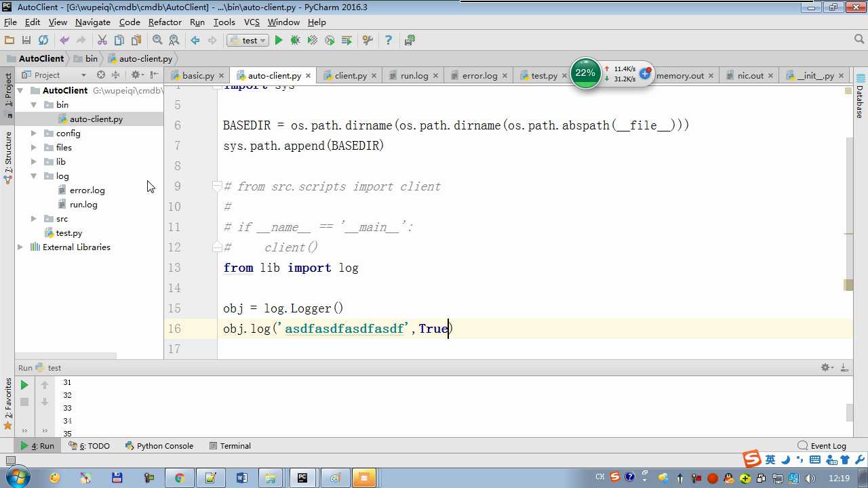Open the File menu

pos(10,22)
